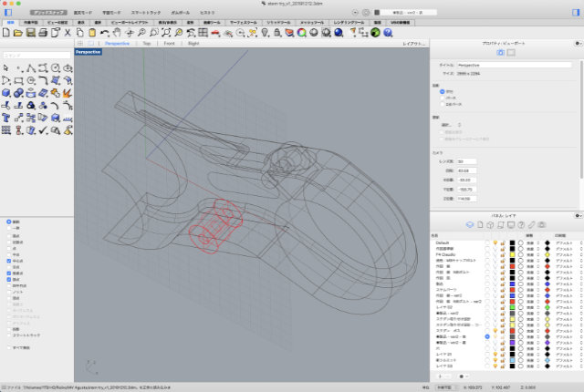
Task: Click the New document icon in the toolbar
Action: [5, 33]
